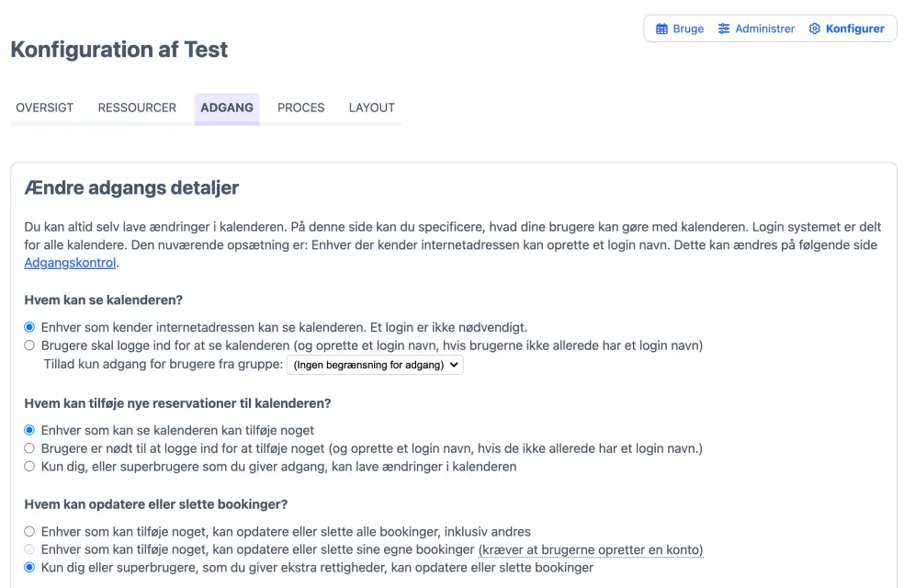Click the gear icon beside Konfigurer
The image size is (904, 588).
pos(814,28)
